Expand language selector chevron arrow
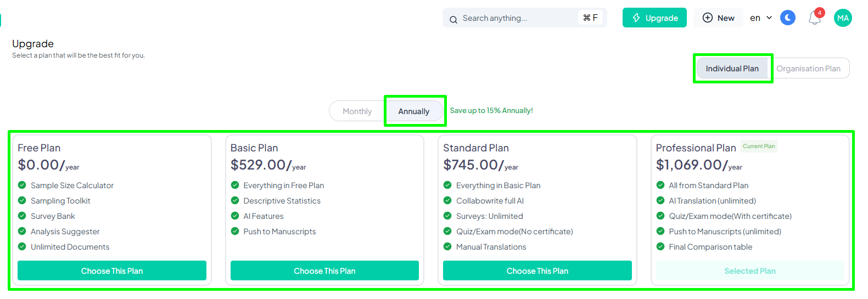The height and width of the screenshot is (299, 868). (769, 18)
